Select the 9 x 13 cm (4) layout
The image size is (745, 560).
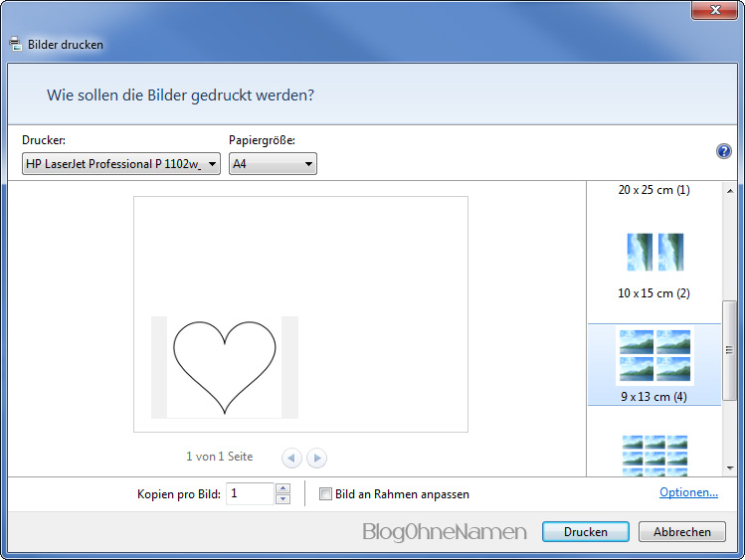pyautogui.click(x=654, y=364)
